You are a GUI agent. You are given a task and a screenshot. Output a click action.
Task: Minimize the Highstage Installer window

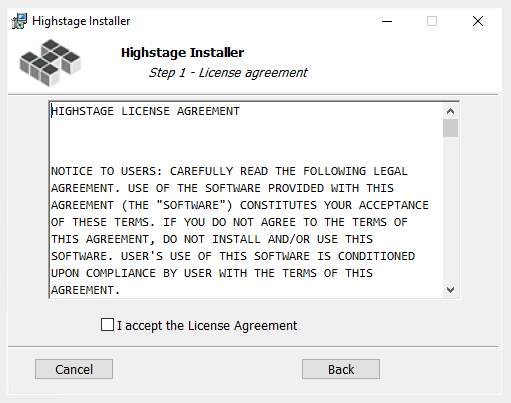pos(387,21)
